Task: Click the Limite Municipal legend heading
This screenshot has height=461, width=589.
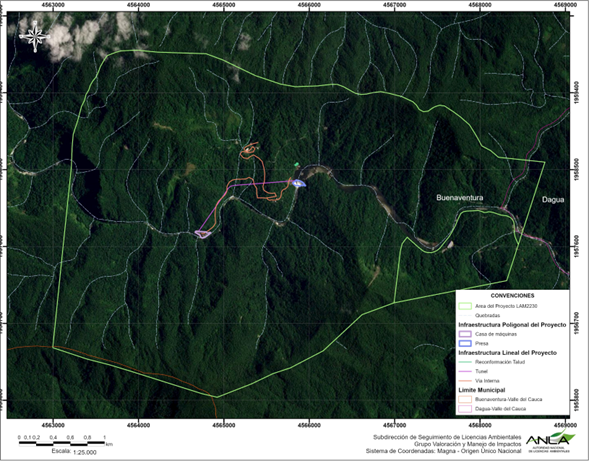Action: click(482, 390)
